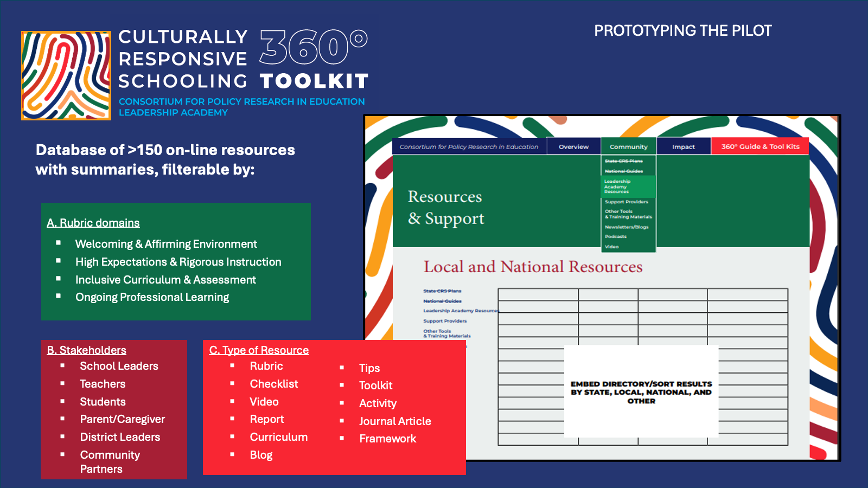Click Consortium for Policy Research in Education banner

click(469, 146)
